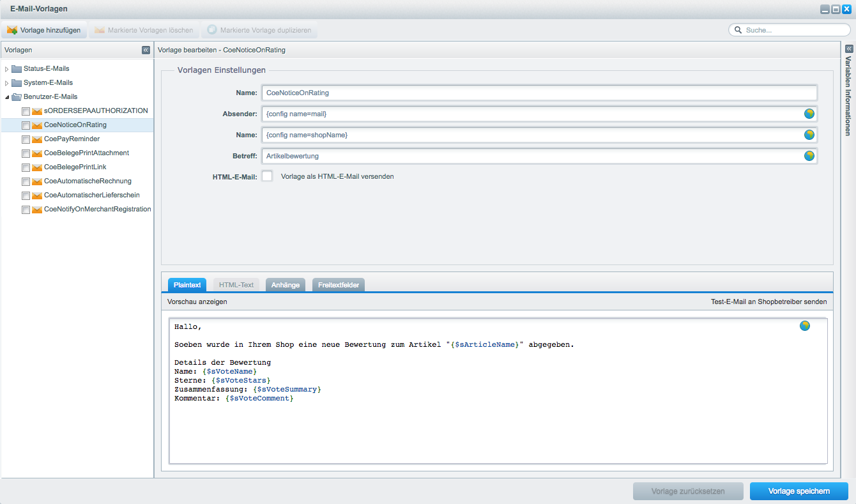Viewport: 856px width, 504px height.
Task: Expand the Status-E-Mails tree node
Action: (x=7, y=69)
